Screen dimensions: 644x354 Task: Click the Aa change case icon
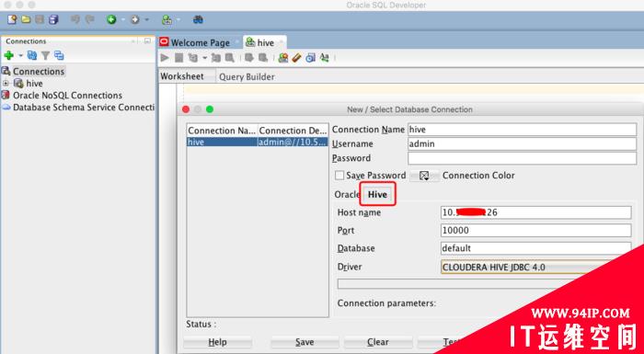pos(325,58)
